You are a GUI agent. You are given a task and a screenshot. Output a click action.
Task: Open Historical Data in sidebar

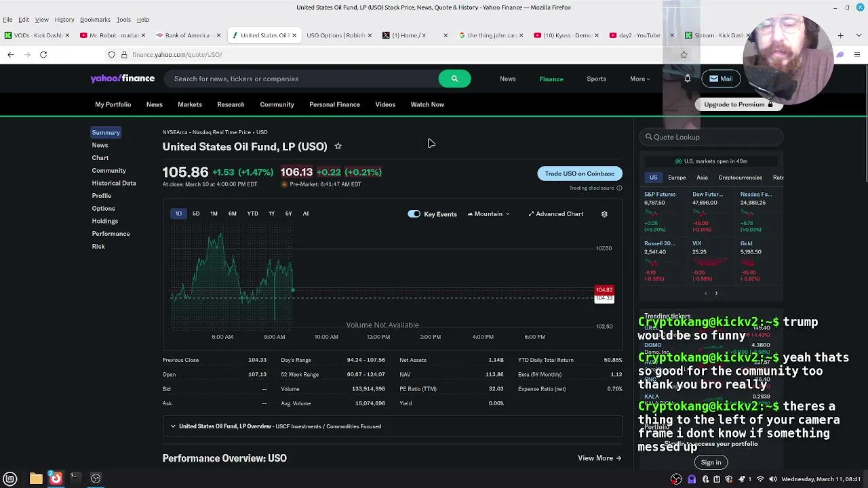(x=114, y=183)
